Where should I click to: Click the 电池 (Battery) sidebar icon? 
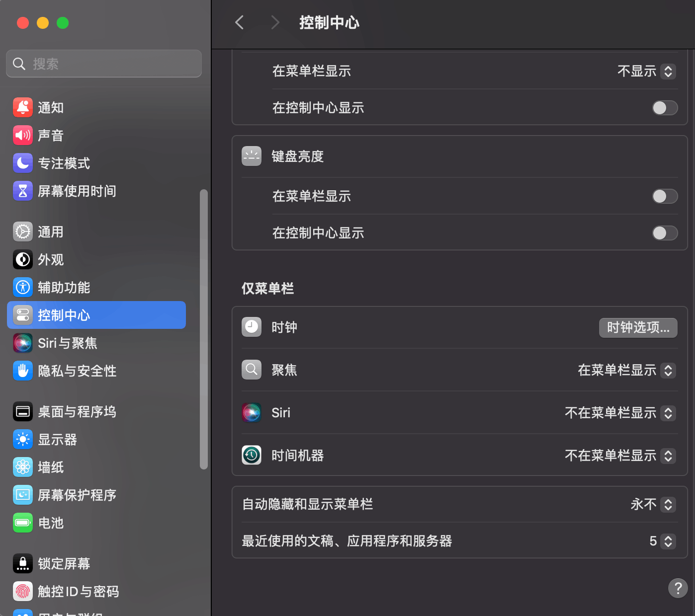22,523
